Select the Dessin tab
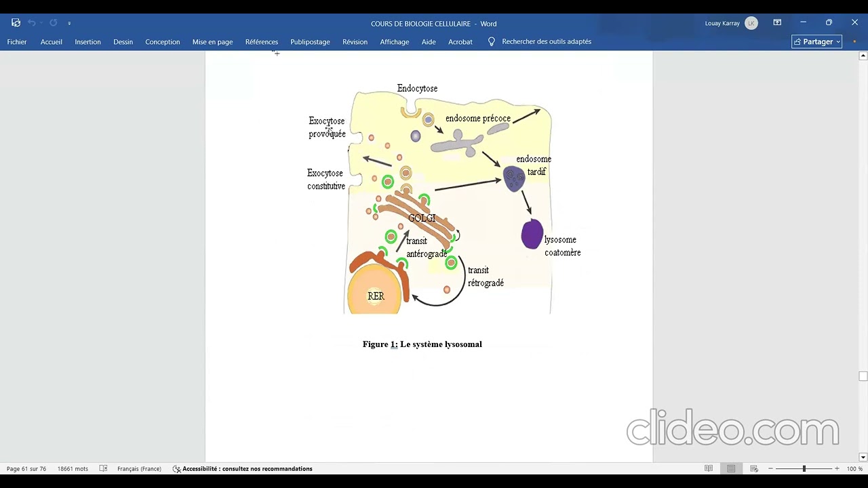This screenshot has height=488, width=868. (123, 42)
